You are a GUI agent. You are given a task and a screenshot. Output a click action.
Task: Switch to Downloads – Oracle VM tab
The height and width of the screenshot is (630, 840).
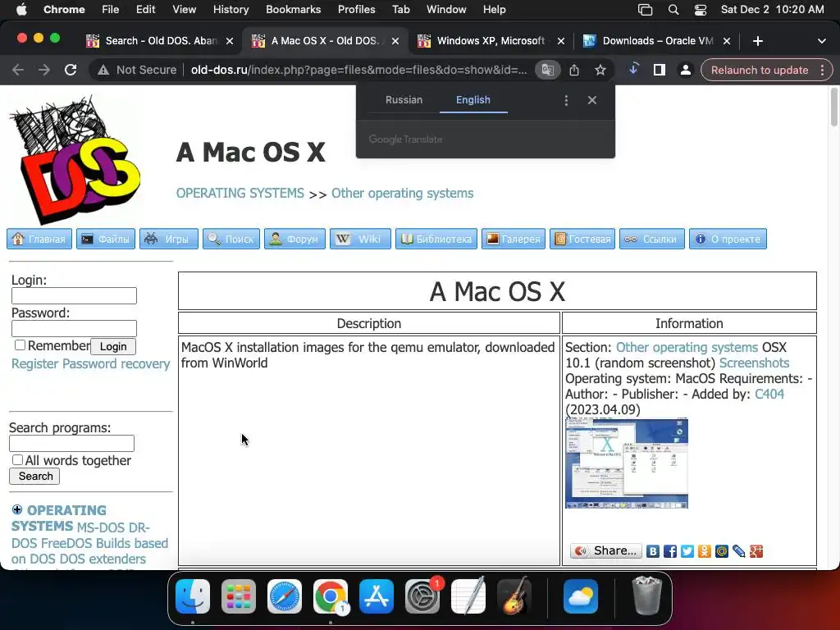[657, 41]
